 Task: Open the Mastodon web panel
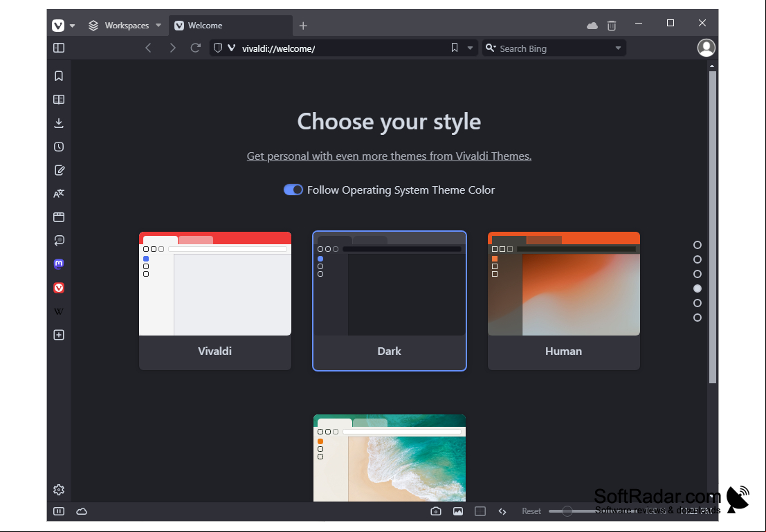pyautogui.click(x=59, y=264)
